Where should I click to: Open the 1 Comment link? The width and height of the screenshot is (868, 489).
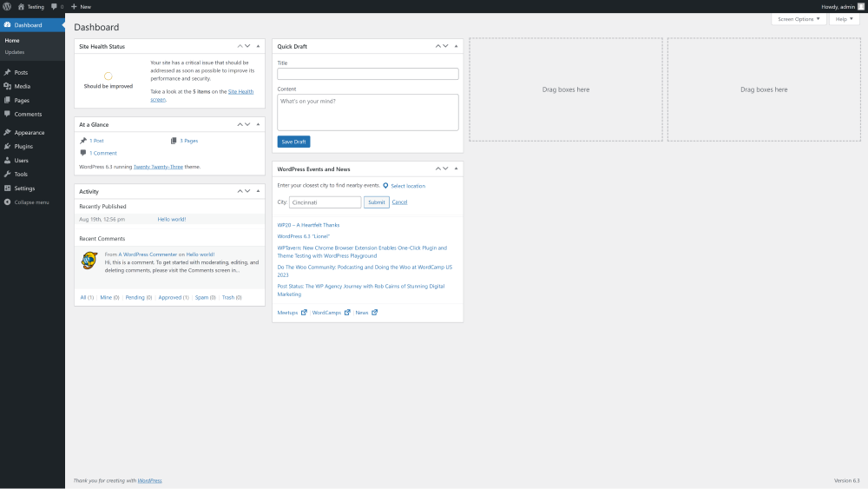pyautogui.click(x=103, y=153)
